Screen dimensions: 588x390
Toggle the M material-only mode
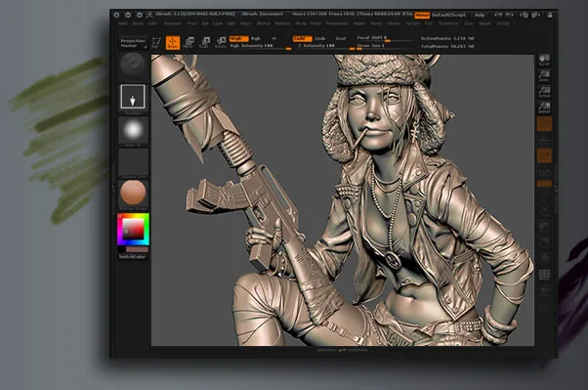pos(273,39)
